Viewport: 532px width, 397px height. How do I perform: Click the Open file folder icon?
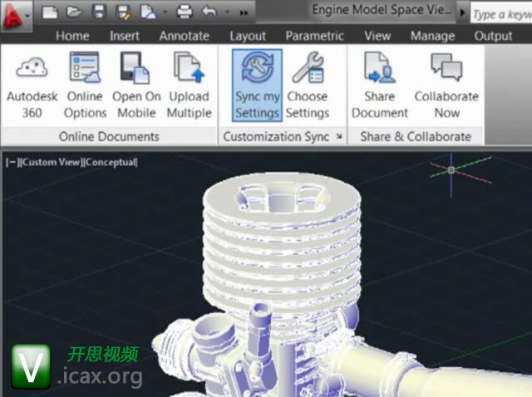click(x=75, y=12)
